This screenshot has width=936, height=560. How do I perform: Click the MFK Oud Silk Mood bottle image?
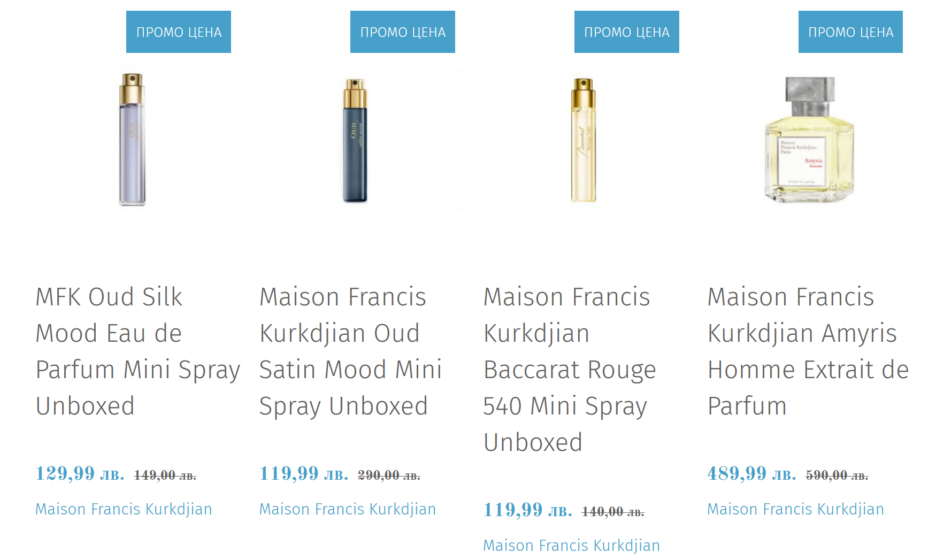[x=132, y=140]
